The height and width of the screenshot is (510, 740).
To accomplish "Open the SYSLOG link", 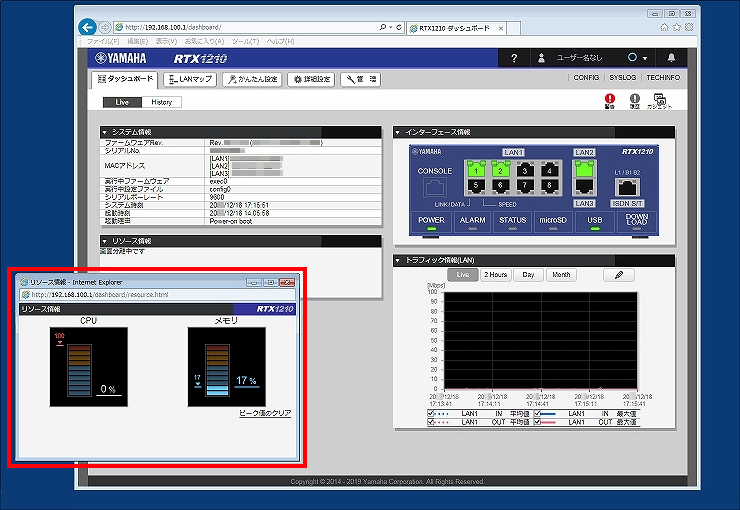I will [622, 77].
